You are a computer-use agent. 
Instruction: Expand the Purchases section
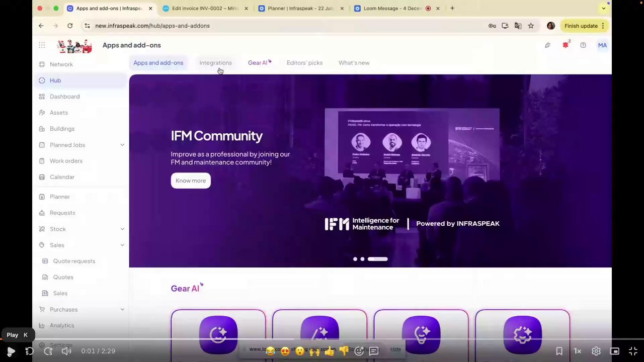click(122, 309)
